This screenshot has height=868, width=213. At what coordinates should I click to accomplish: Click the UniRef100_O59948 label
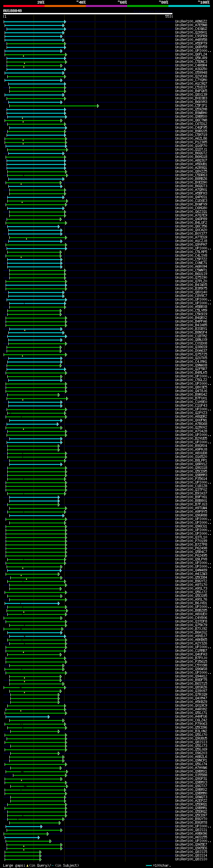tap(191, 73)
